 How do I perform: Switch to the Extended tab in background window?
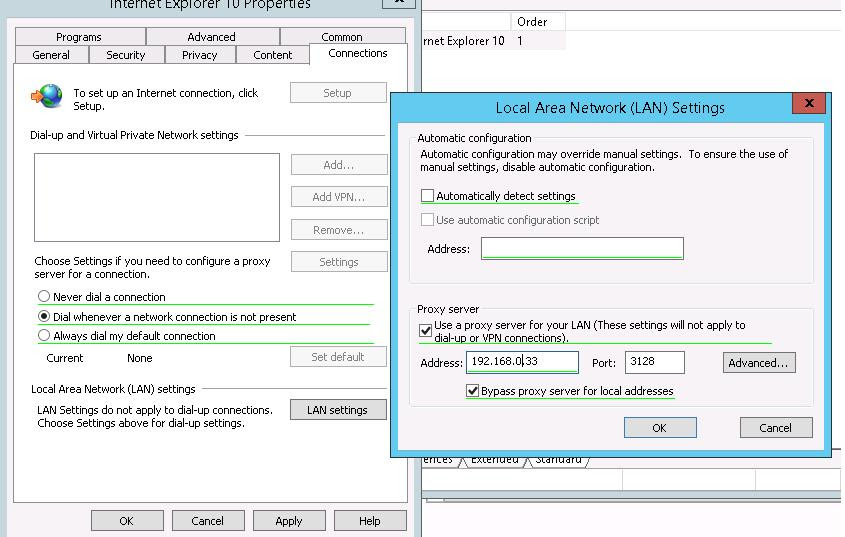pos(494,460)
